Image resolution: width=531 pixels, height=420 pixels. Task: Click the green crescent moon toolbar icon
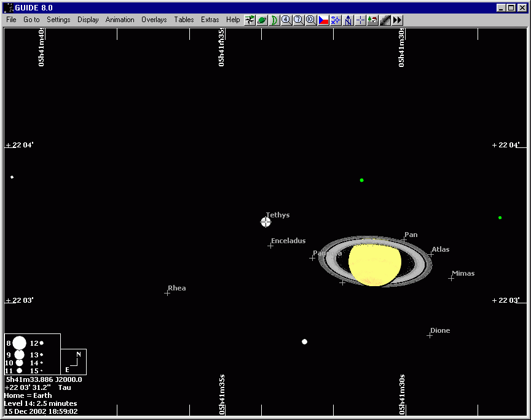[275, 20]
